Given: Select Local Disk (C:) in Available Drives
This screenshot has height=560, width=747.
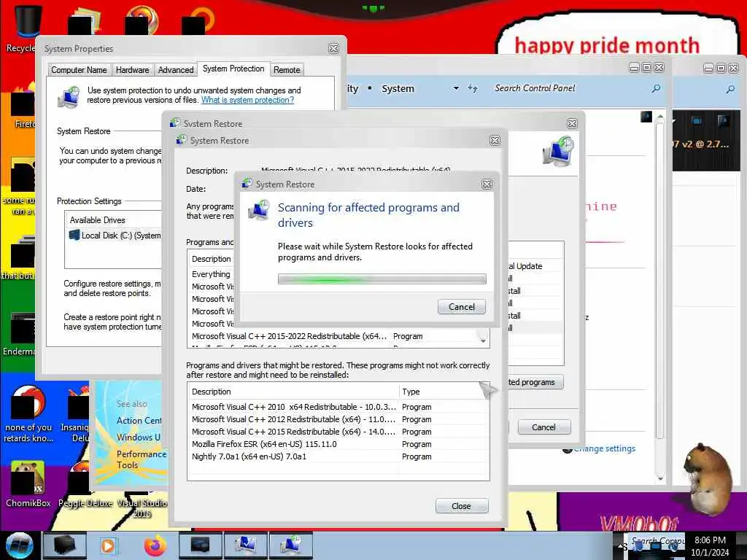Looking at the screenshot, I should click(x=115, y=236).
